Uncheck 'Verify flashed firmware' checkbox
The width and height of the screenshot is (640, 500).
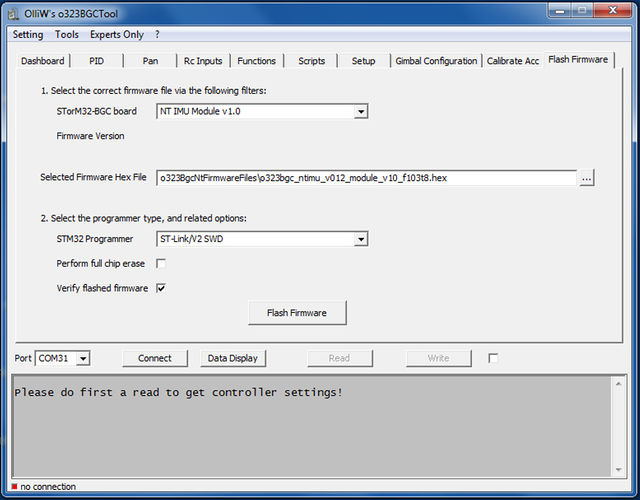[161, 288]
